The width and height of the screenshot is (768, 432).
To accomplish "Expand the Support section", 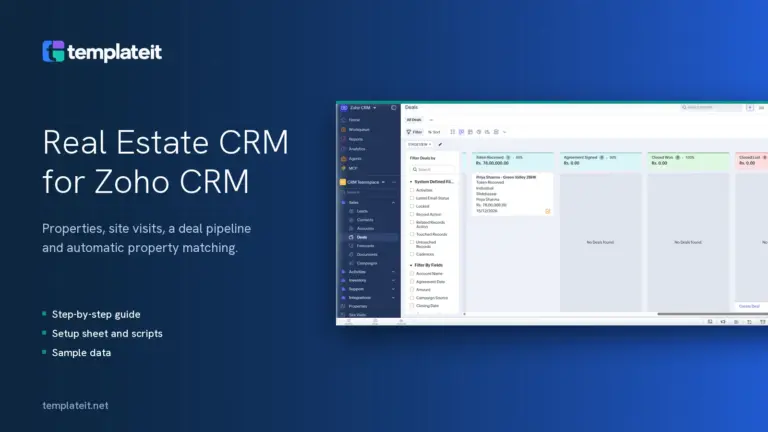I will (x=393, y=289).
